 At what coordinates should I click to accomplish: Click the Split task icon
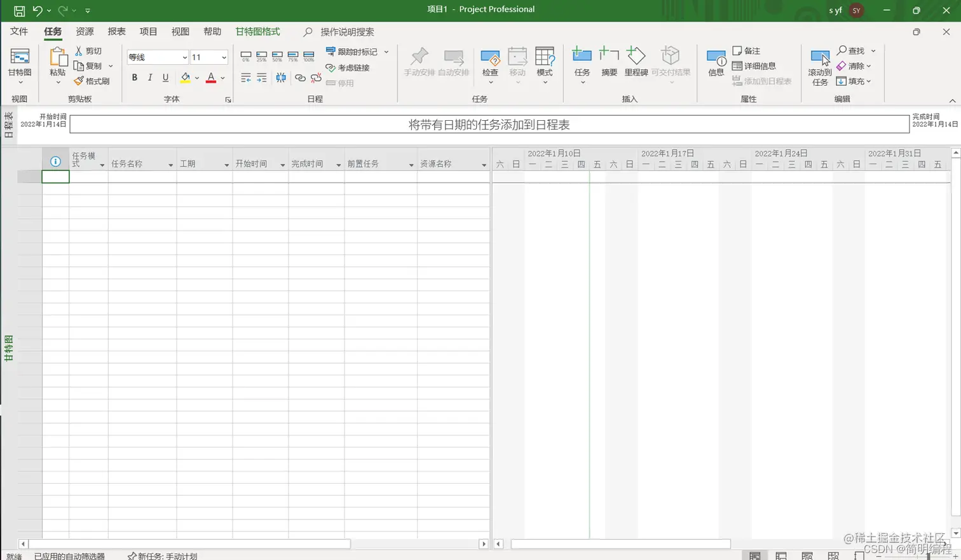coord(281,78)
